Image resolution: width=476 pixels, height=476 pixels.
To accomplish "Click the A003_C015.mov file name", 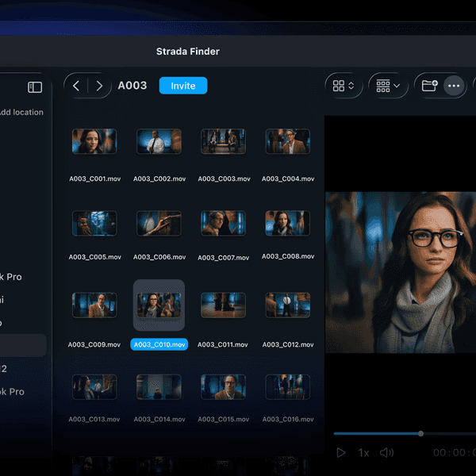I will [x=224, y=419].
